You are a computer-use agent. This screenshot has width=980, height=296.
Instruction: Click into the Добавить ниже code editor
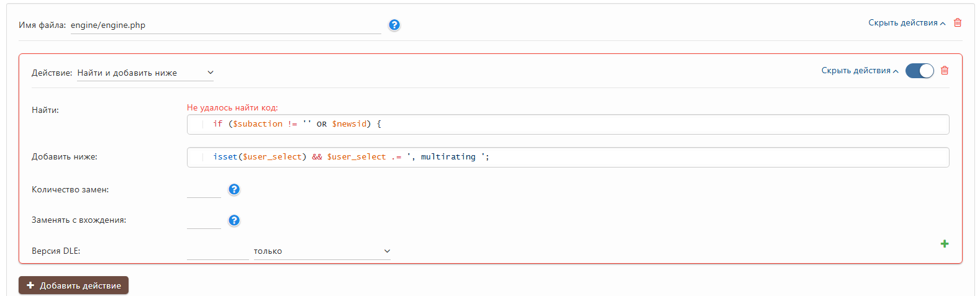[568, 157]
